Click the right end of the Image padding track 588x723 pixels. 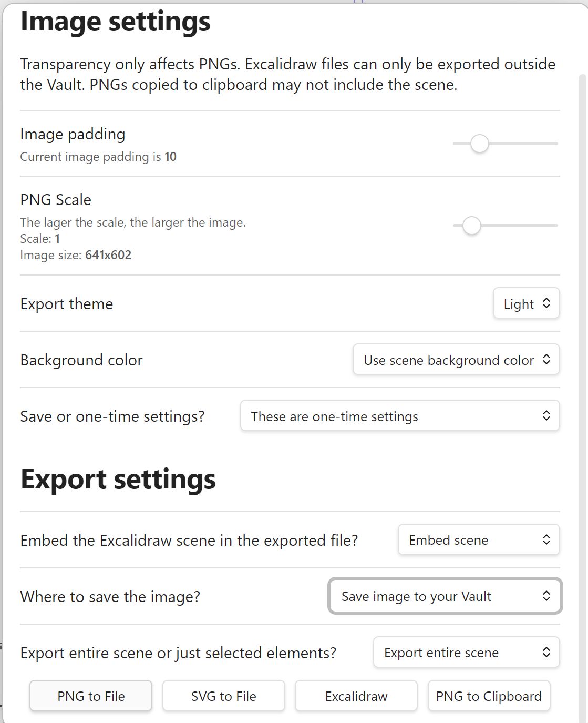pyautogui.click(x=555, y=144)
